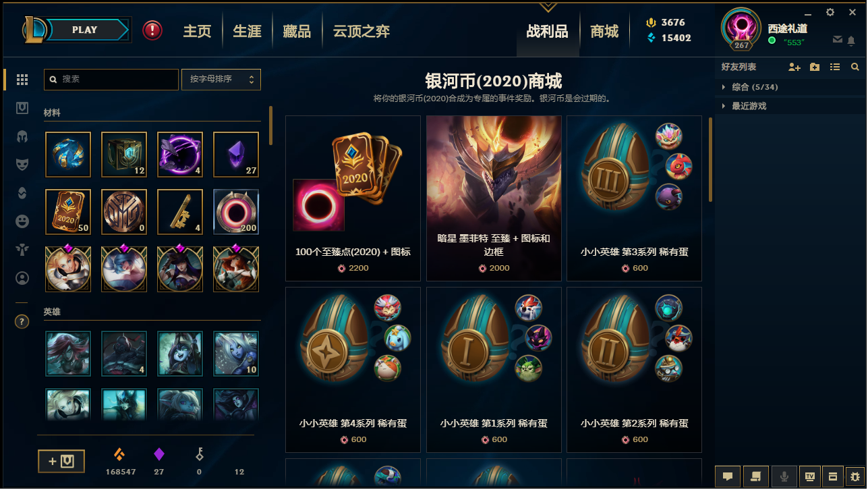Click the red alert exclamation icon
This screenshot has width=868, height=490.
click(x=152, y=30)
